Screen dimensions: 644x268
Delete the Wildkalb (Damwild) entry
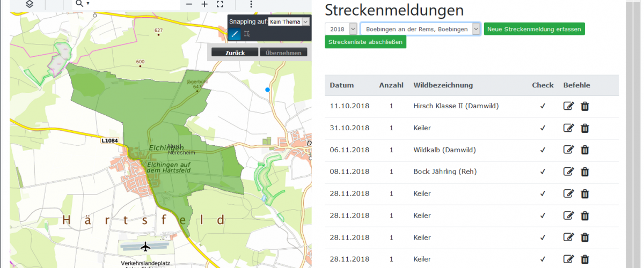click(585, 150)
